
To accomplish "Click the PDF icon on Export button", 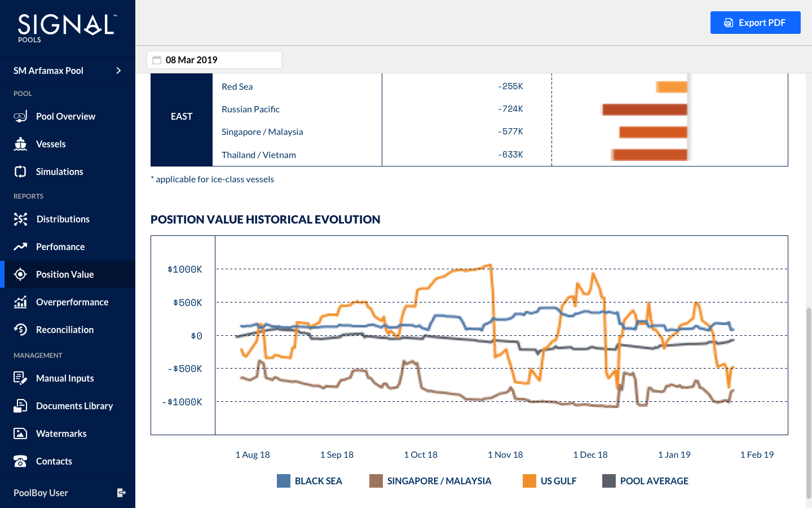I will 729,23.
